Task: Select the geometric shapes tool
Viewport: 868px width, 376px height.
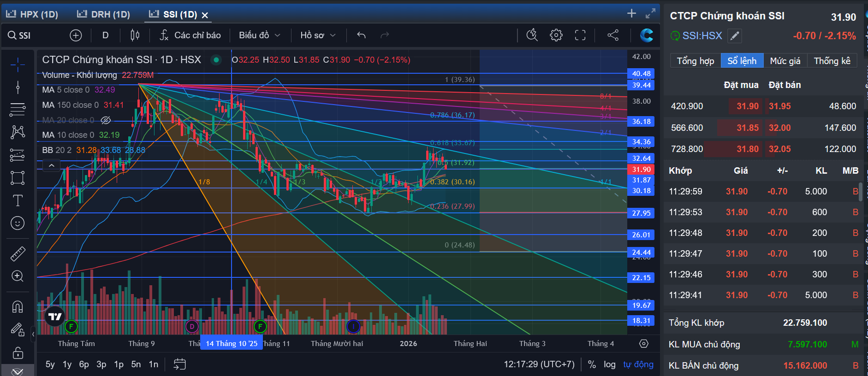Action: [18, 178]
